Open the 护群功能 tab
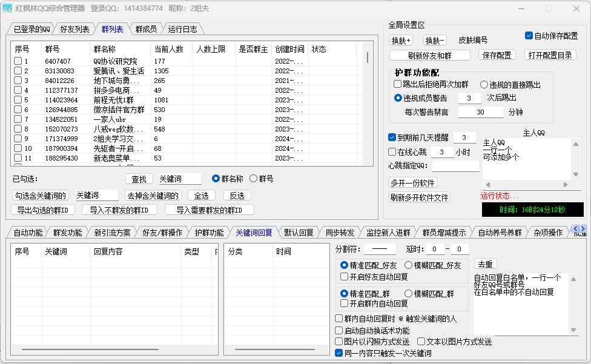The height and width of the screenshot is (364, 591). tap(208, 233)
